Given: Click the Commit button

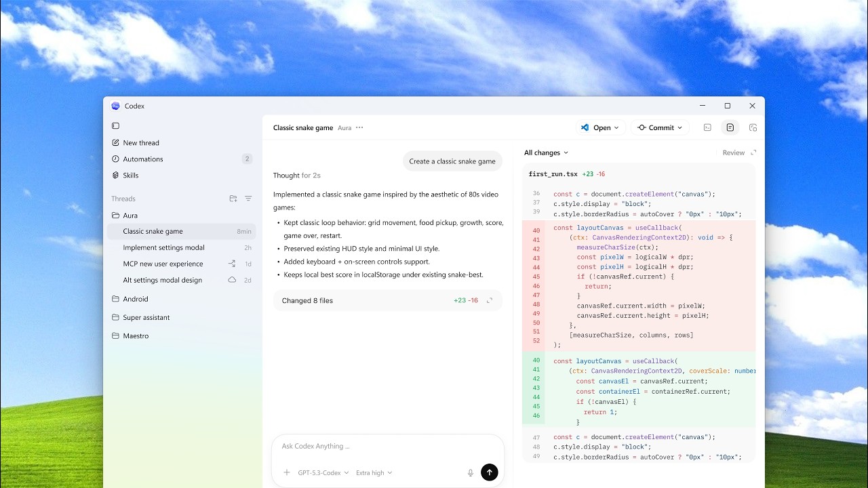Looking at the screenshot, I should 659,127.
